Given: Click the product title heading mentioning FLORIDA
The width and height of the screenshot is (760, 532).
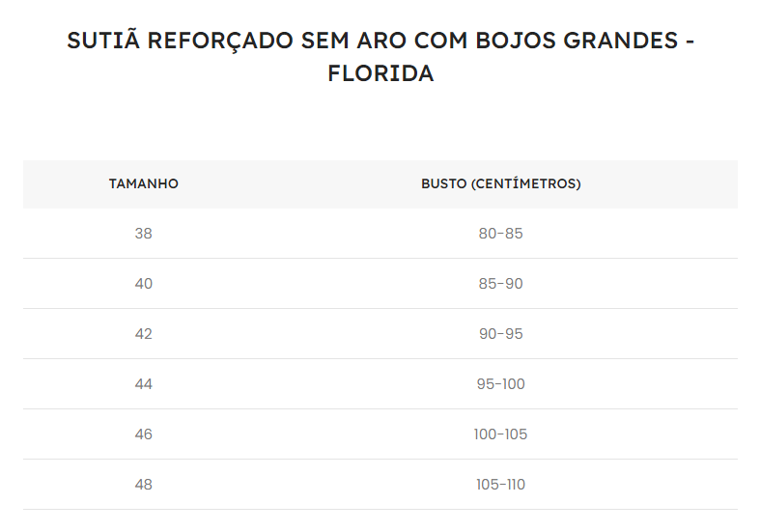Looking at the screenshot, I should tap(380, 57).
